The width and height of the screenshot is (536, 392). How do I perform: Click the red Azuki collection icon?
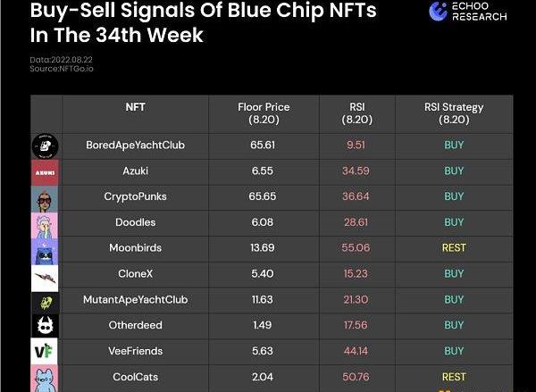coord(46,171)
